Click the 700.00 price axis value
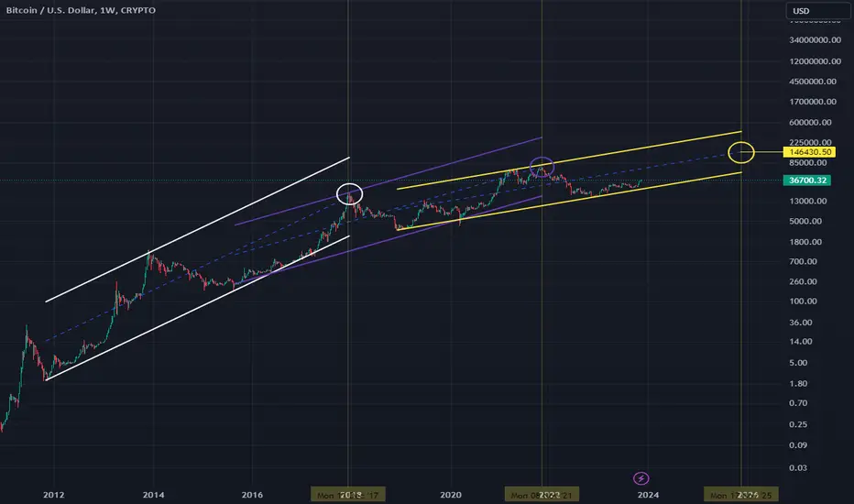Image resolution: width=854 pixels, height=504 pixels. (x=804, y=261)
